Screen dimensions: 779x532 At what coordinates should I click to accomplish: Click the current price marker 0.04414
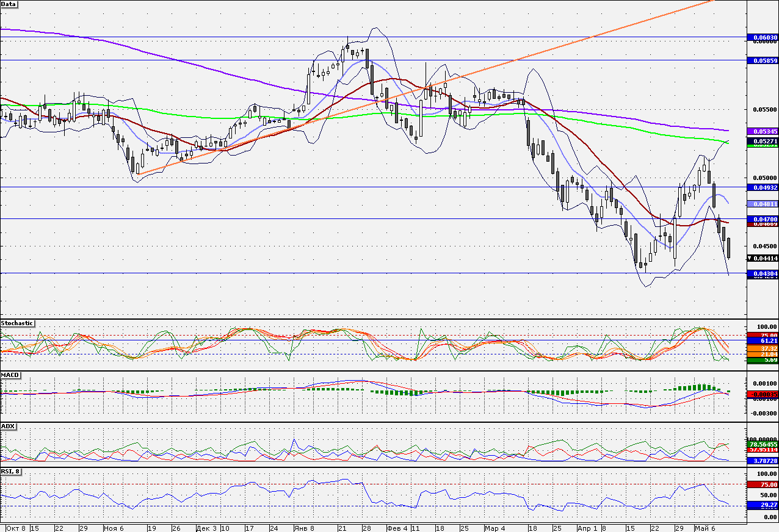pyautogui.click(x=761, y=259)
